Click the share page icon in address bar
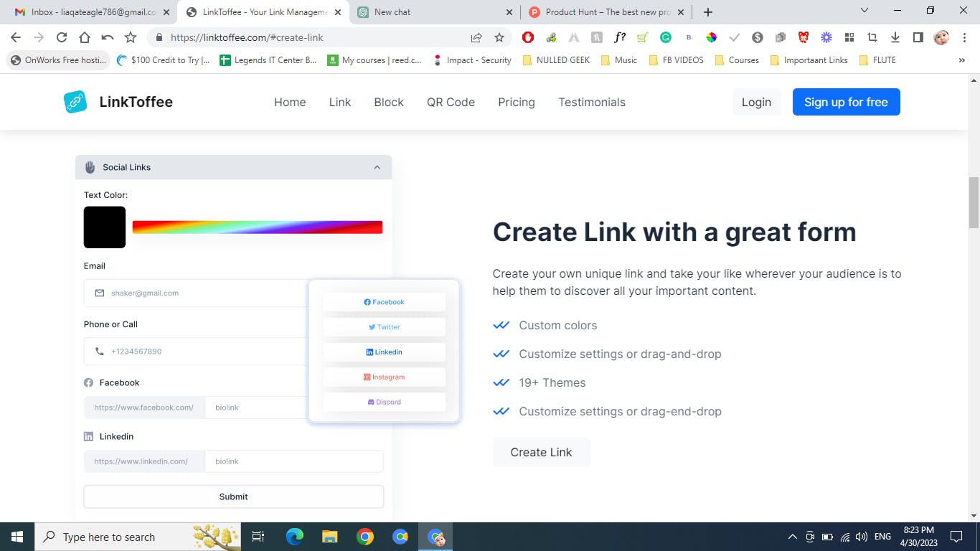The image size is (980, 551). [476, 37]
